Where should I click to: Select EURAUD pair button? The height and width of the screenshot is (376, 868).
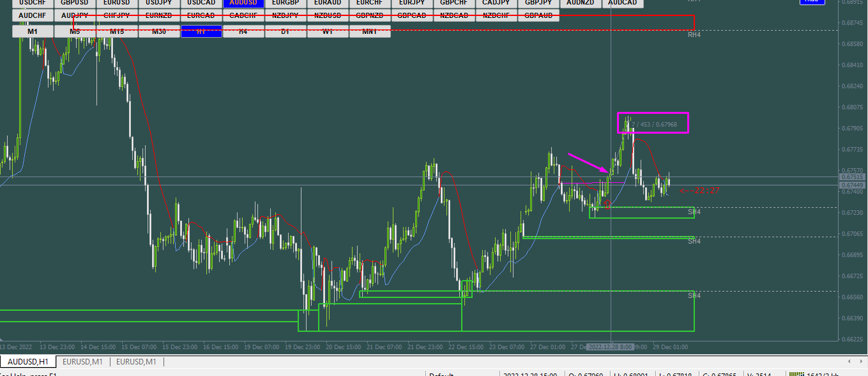click(x=328, y=3)
